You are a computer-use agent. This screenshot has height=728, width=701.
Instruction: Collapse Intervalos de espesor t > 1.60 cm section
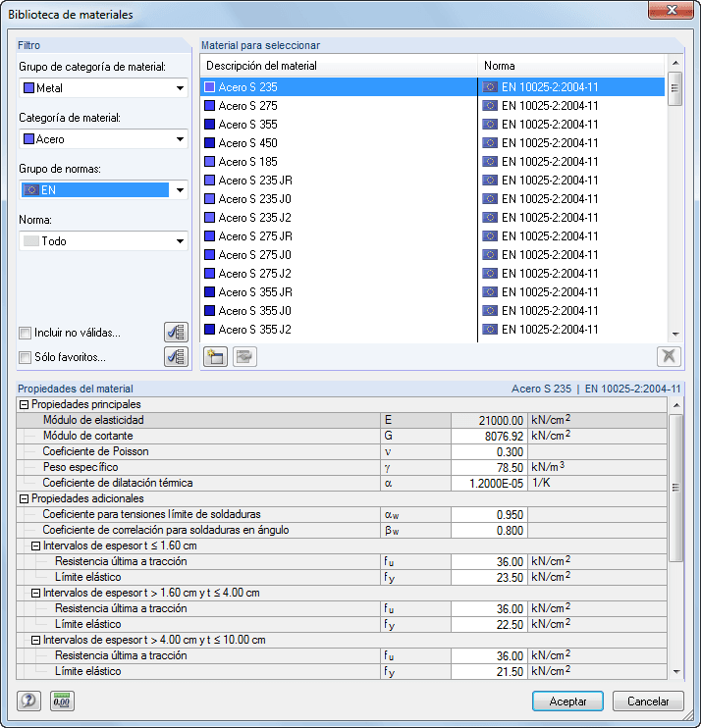coord(35,594)
